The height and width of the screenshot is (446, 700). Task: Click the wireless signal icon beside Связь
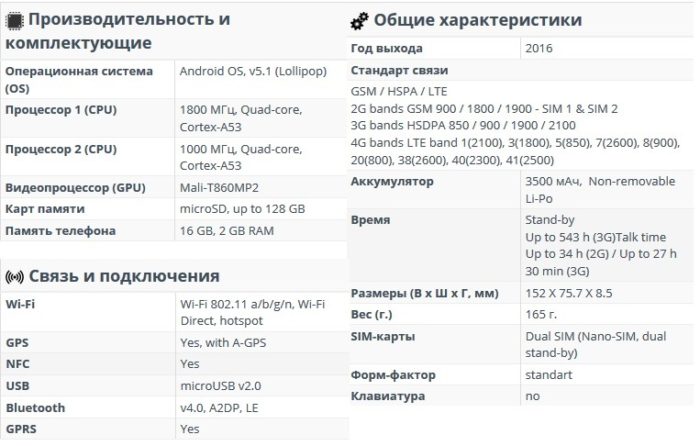tap(14, 277)
